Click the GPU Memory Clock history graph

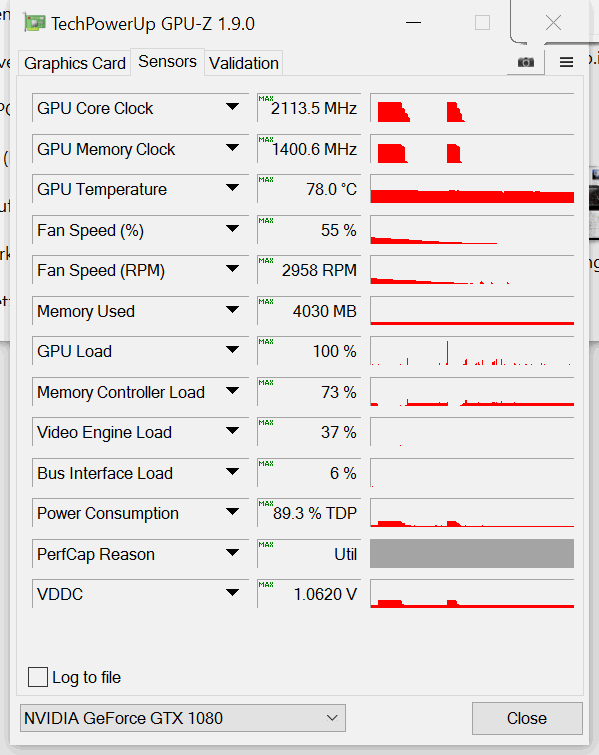tap(472, 149)
